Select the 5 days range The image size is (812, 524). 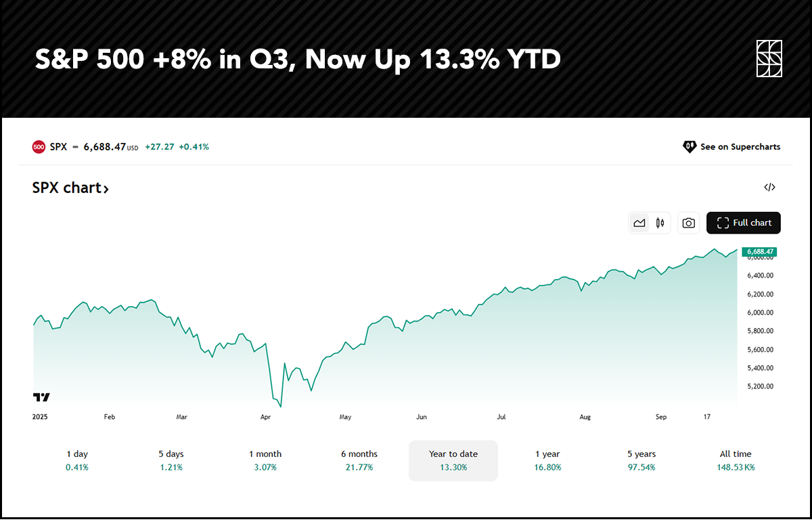pyautogui.click(x=171, y=460)
